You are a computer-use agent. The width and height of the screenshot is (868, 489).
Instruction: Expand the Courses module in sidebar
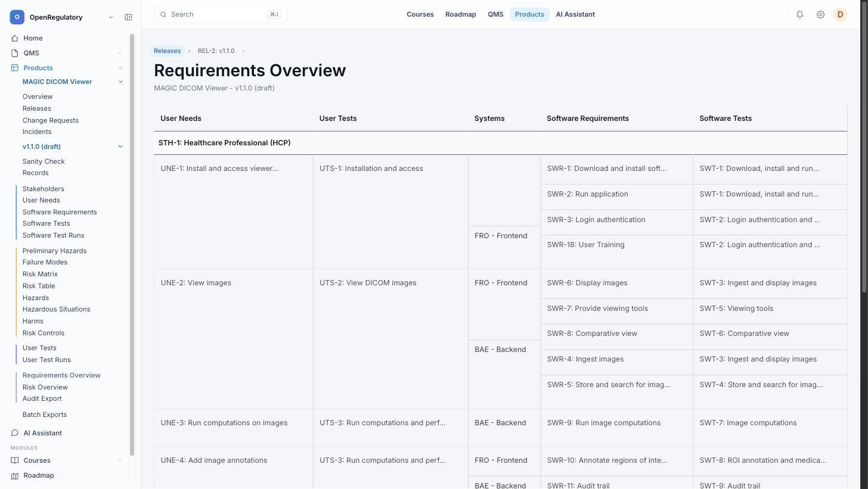click(120, 460)
